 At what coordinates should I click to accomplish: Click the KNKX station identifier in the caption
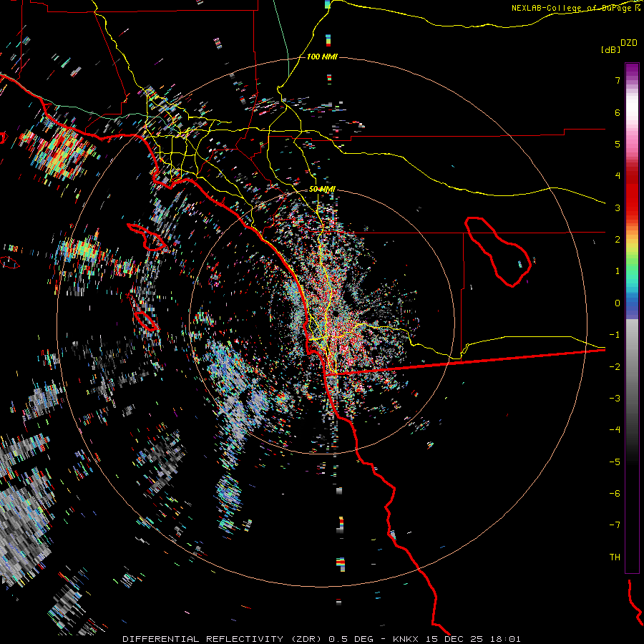click(x=405, y=639)
